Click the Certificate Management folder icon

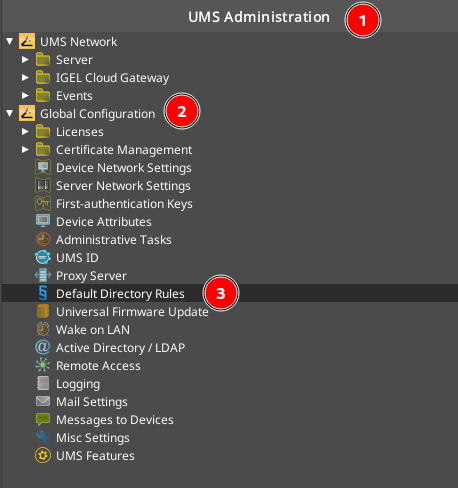(43, 149)
